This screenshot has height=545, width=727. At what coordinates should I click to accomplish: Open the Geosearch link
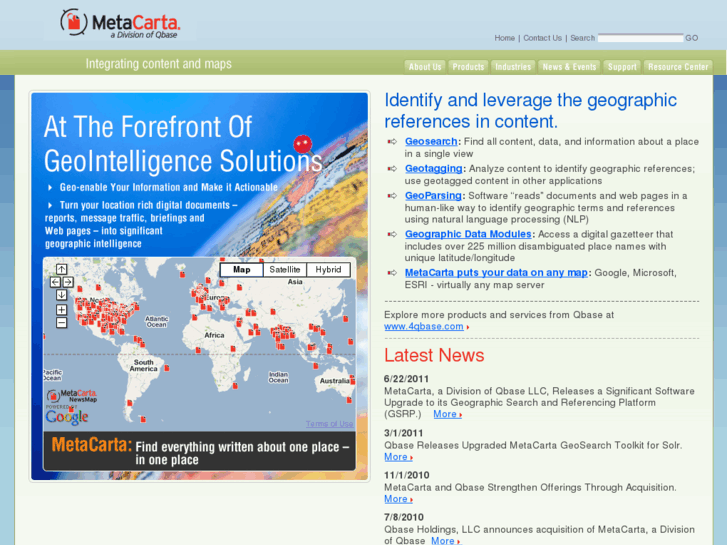click(x=431, y=141)
